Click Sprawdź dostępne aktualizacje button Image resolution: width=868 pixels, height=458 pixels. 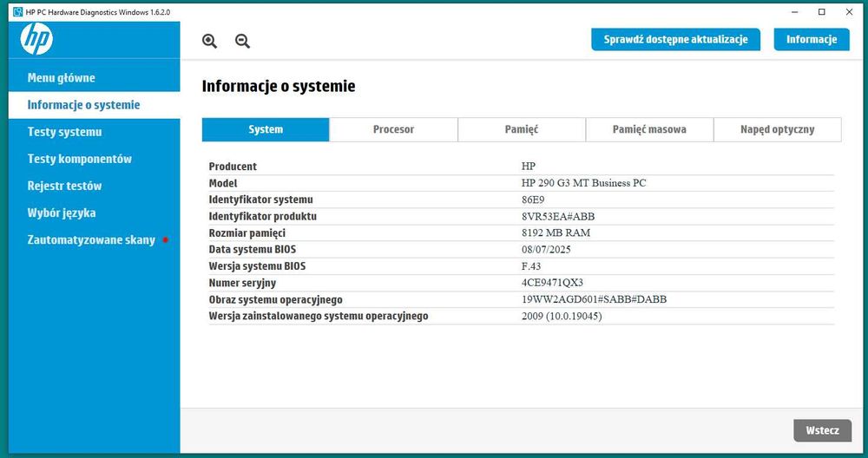[x=675, y=39]
